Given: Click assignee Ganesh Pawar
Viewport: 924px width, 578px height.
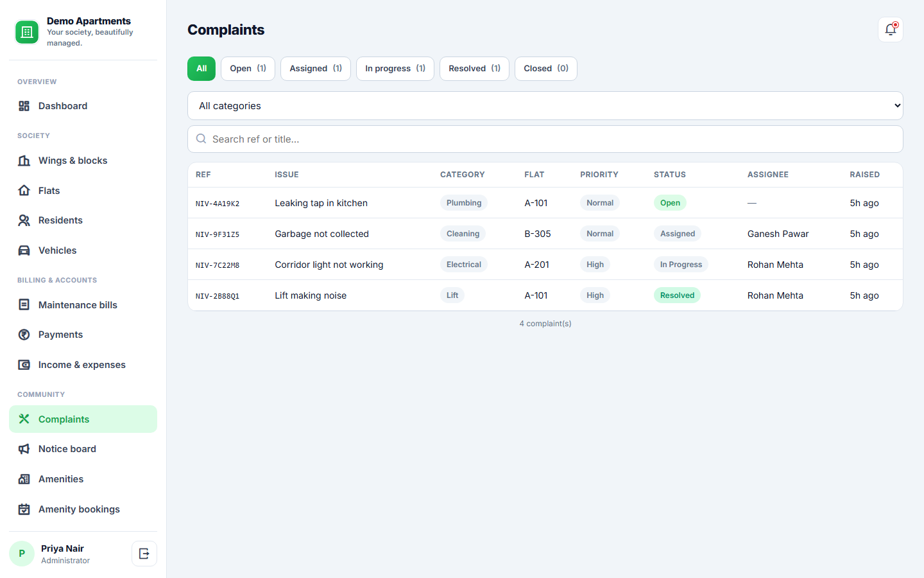Looking at the screenshot, I should pyautogui.click(x=778, y=234).
